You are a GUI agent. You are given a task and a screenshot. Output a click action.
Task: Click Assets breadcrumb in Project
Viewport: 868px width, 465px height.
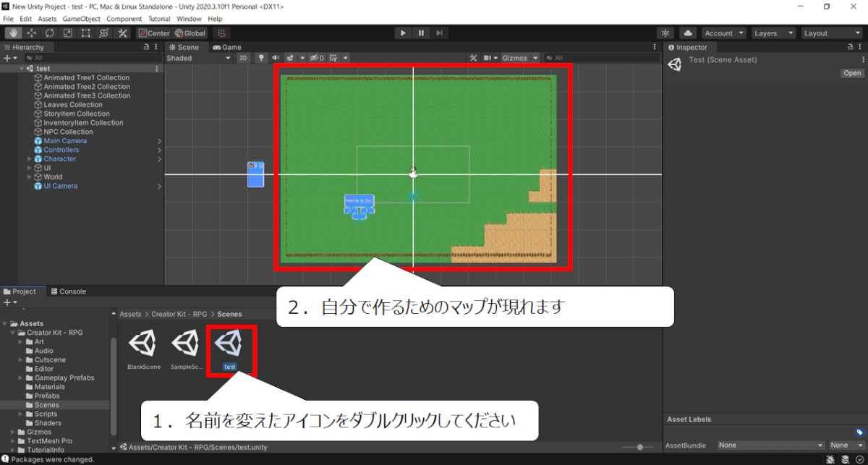[x=131, y=315]
